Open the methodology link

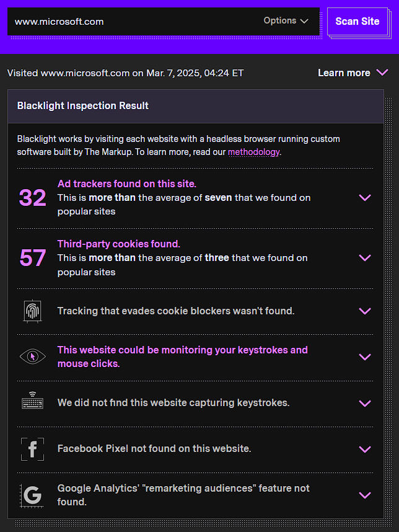point(253,152)
